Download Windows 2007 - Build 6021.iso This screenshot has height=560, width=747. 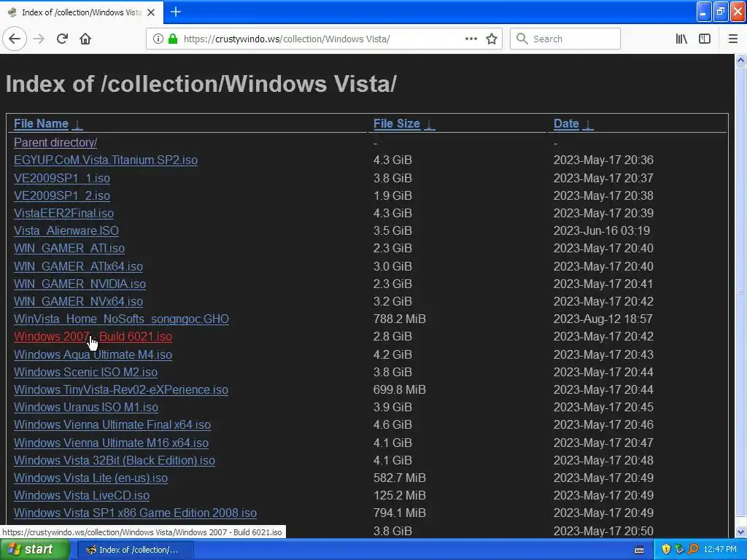93,337
